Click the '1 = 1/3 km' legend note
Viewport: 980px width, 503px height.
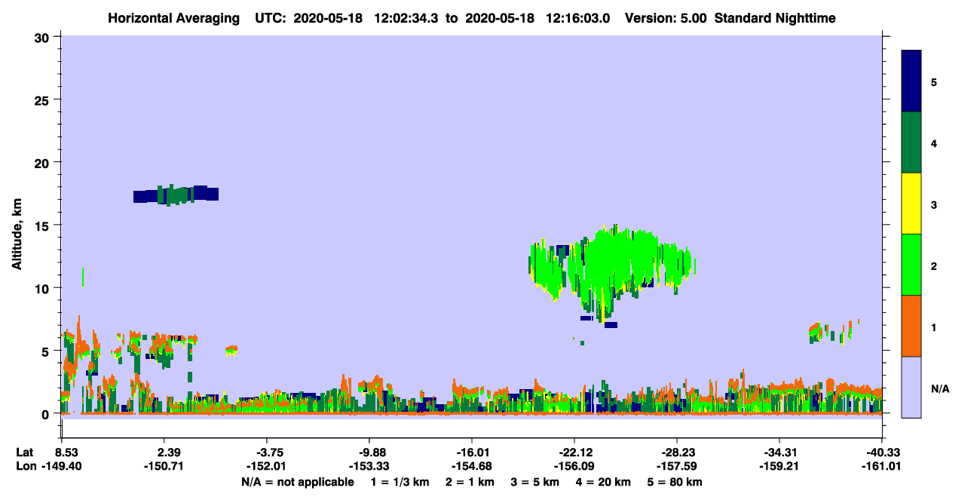(x=400, y=482)
